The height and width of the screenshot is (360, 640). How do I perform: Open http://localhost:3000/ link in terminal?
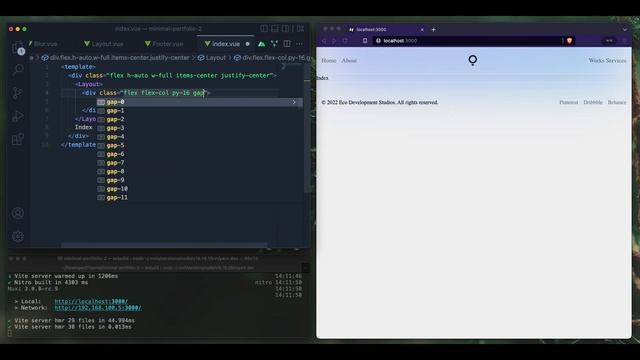pyautogui.click(x=91, y=301)
